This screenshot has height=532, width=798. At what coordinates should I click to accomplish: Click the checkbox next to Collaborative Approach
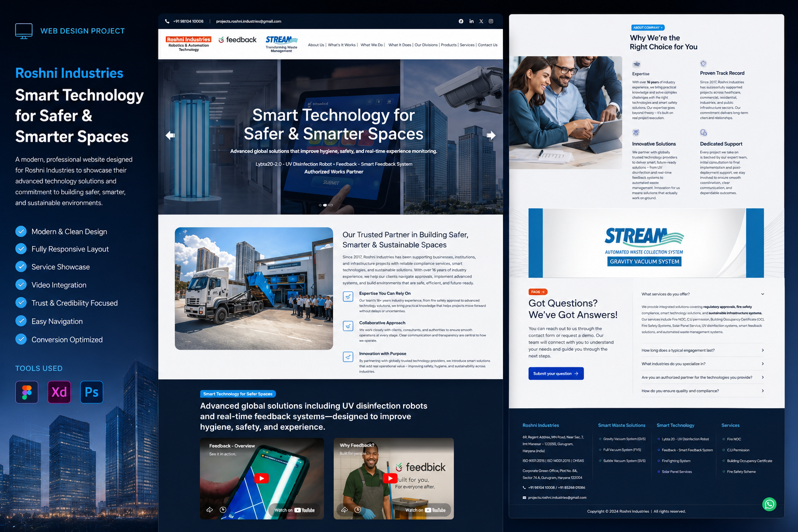tap(348, 326)
